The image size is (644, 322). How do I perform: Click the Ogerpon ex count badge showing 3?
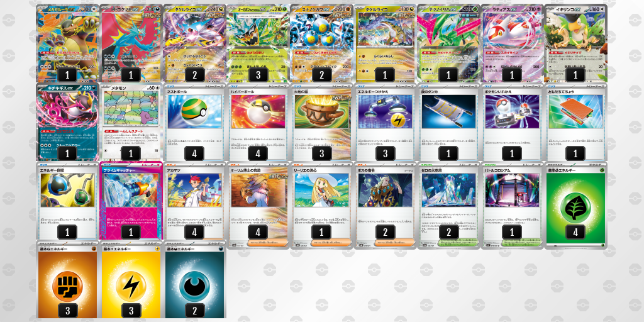click(258, 75)
